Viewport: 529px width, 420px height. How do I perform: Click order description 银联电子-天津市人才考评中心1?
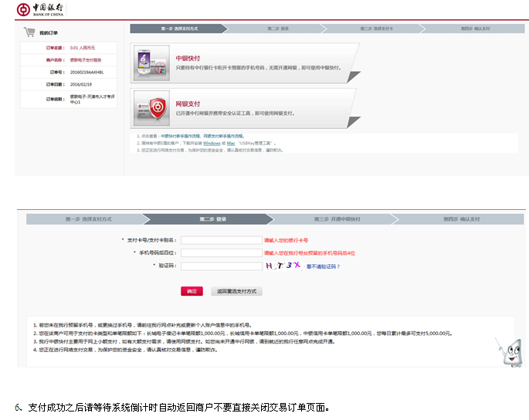[92, 99]
